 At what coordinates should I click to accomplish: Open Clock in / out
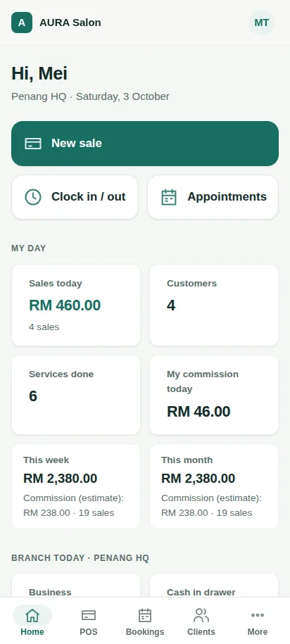click(x=75, y=197)
